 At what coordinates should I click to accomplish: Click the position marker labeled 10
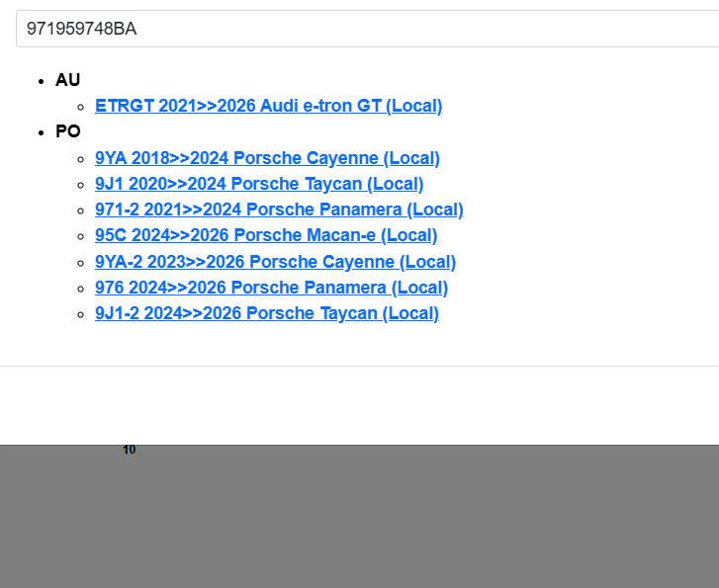click(x=130, y=450)
